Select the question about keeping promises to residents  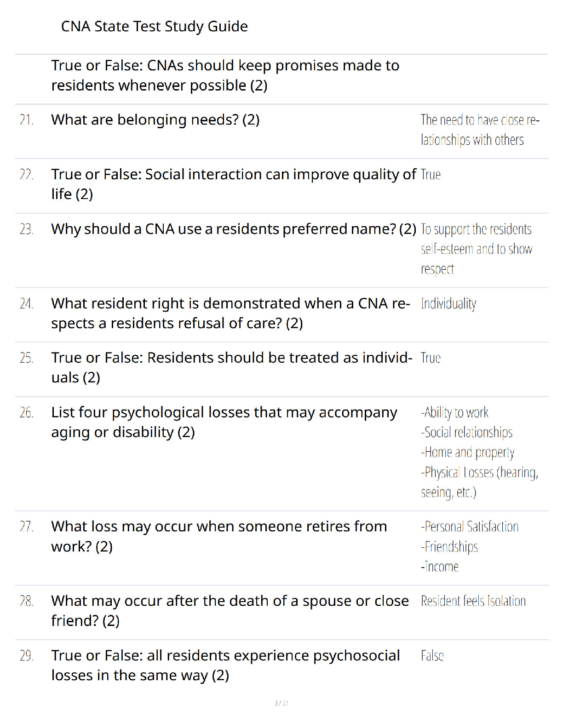[x=225, y=75]
